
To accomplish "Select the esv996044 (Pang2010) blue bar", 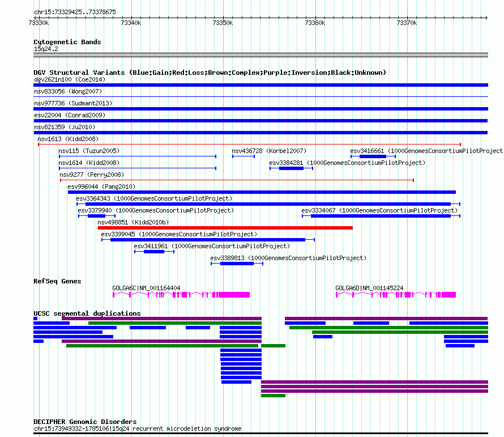I will (x=262, y=192).
